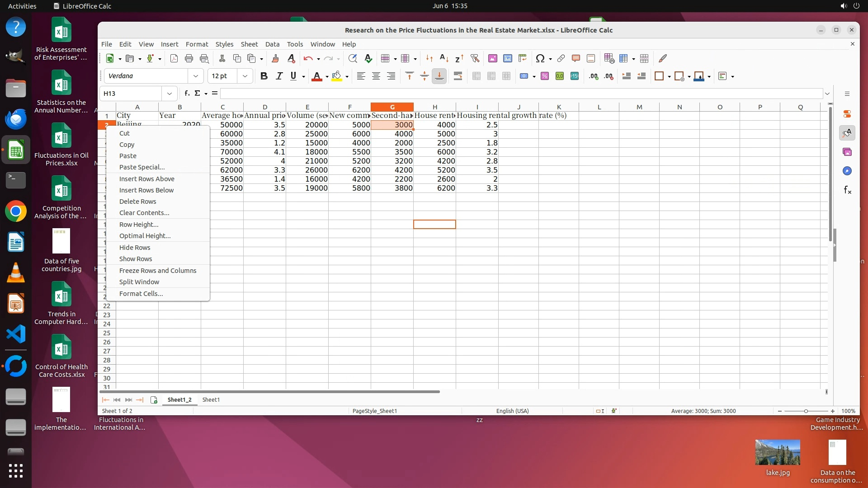Choose Delete Rows from context menu
This screenshot has width=868, height=488.
pyautogui.click(x=137, y=202)
